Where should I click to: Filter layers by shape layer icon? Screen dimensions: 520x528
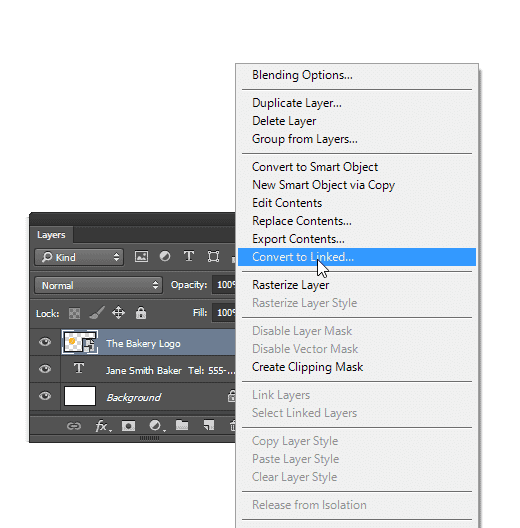[x=213, y=257]
